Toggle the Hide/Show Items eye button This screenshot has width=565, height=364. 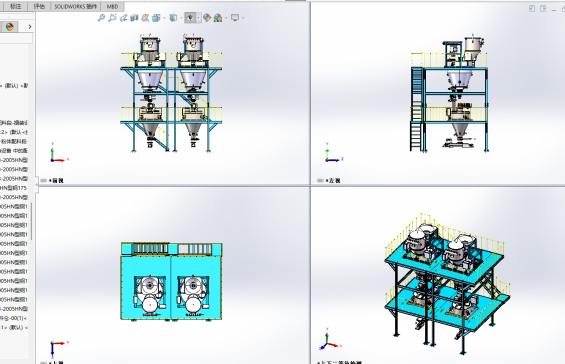coord(190,18)
